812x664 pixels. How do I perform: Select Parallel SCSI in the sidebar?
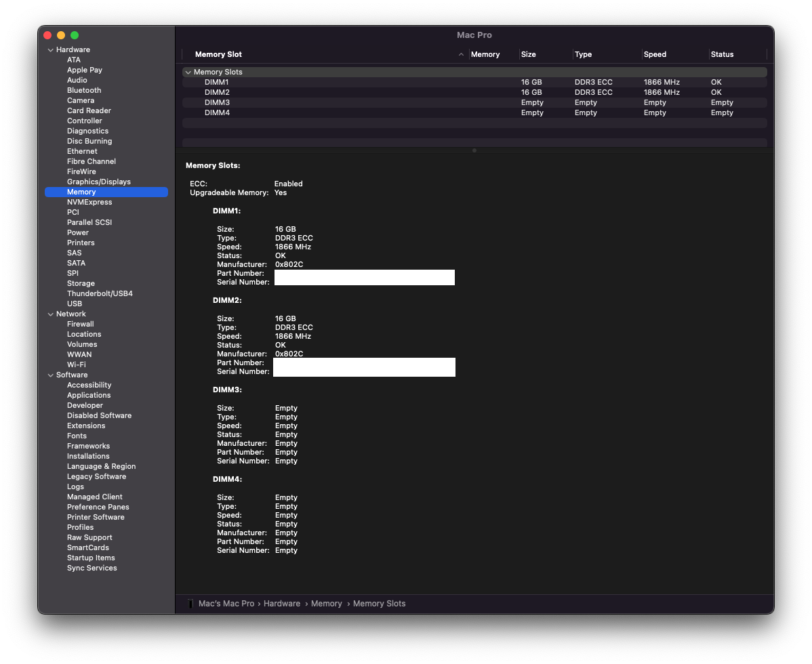(89, 222)
